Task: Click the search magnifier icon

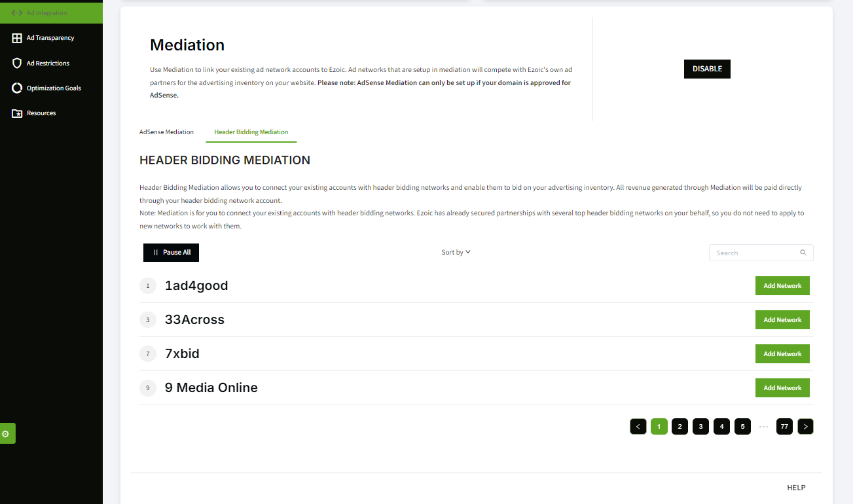Action: (803, 253)
